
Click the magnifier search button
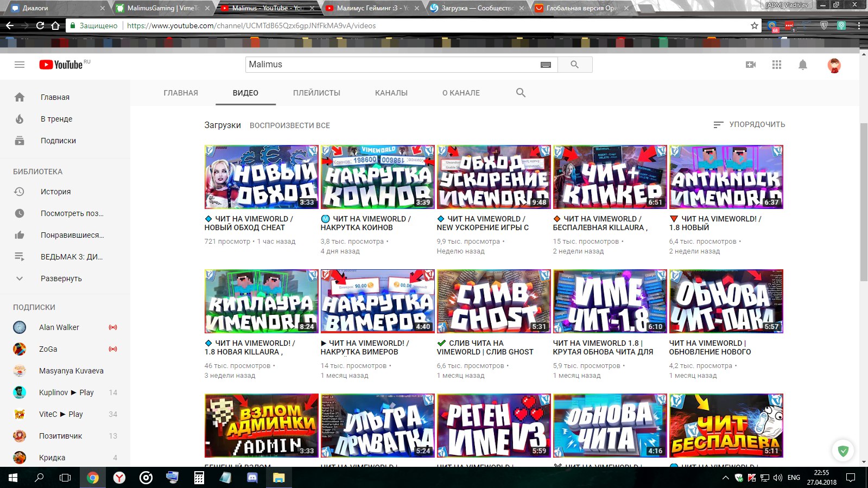pyautogui.click(x=575, y=65)
